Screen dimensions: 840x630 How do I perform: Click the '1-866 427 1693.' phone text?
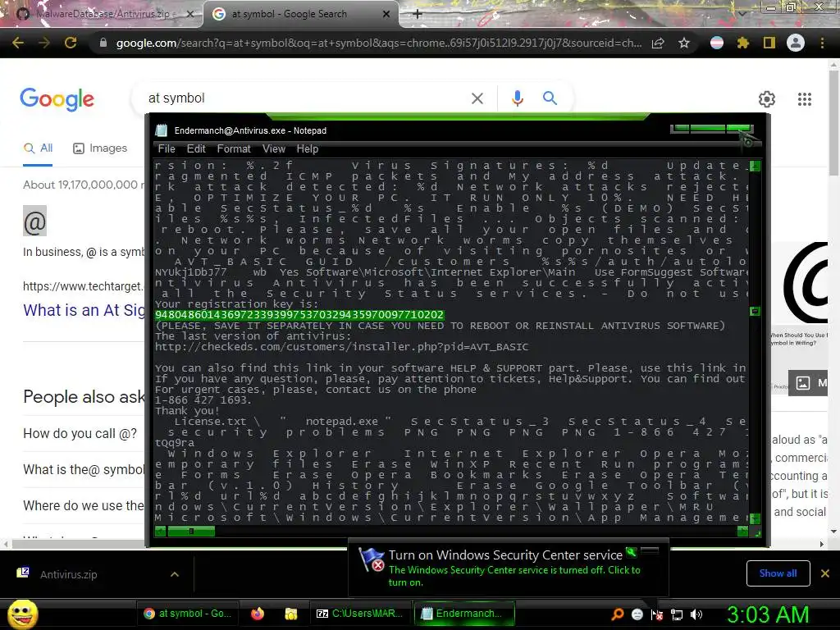203,400
